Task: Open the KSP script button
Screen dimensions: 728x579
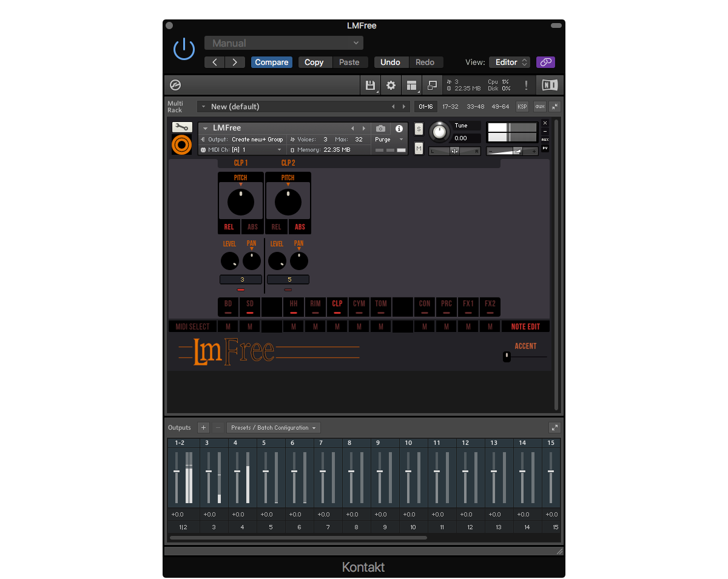Action: (x=522, y=106)
